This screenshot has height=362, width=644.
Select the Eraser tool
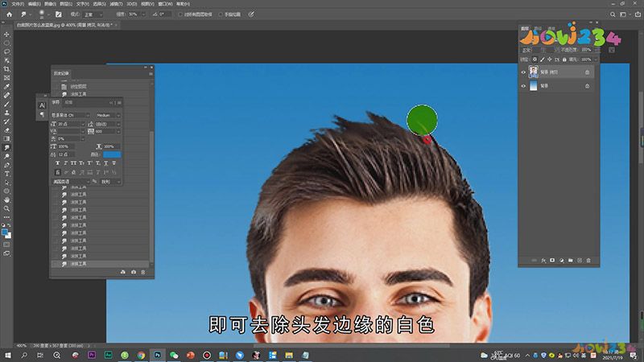click(x=6, y=130)
